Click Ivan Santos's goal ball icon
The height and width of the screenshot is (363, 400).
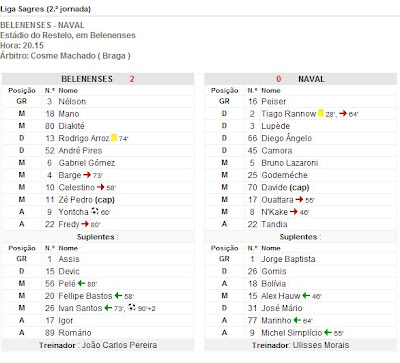pos(132,307)
